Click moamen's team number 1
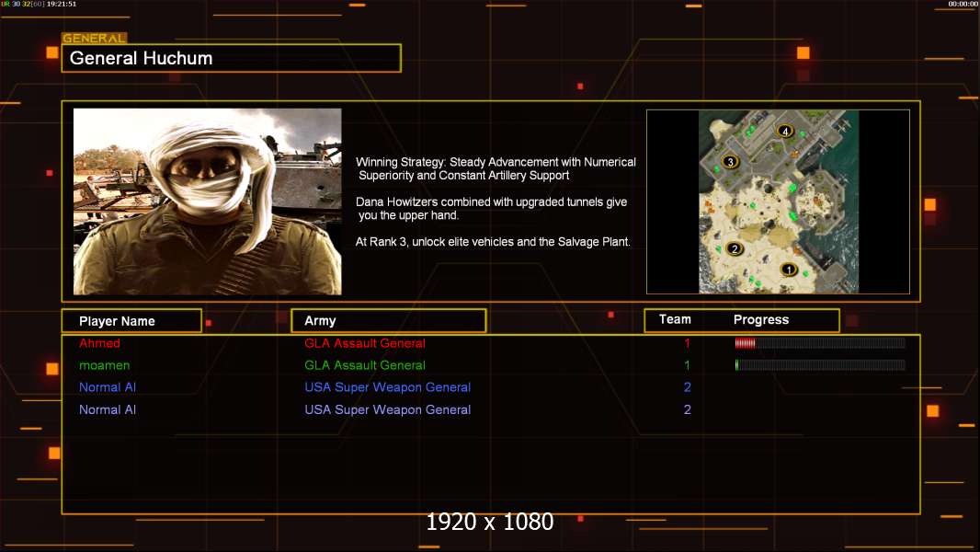Image resolution: width=980 pixels, height=552 pixels. click(687, 365)
